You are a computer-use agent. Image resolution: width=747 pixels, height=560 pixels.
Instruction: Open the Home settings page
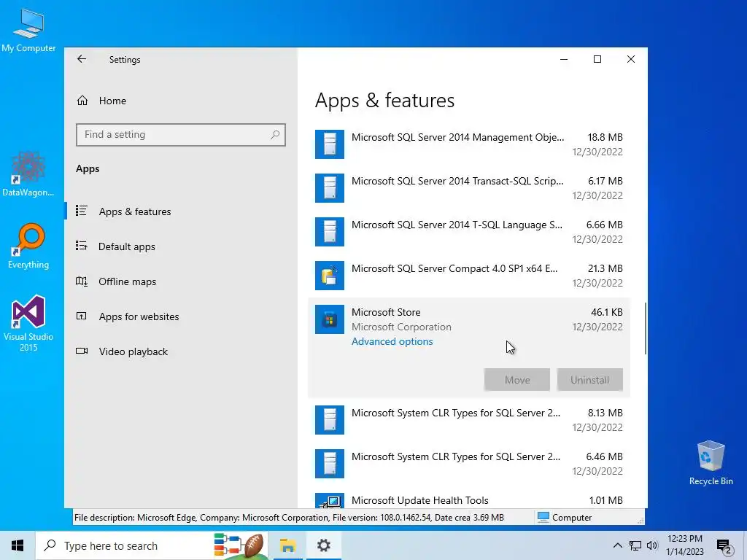pos(181,101)
